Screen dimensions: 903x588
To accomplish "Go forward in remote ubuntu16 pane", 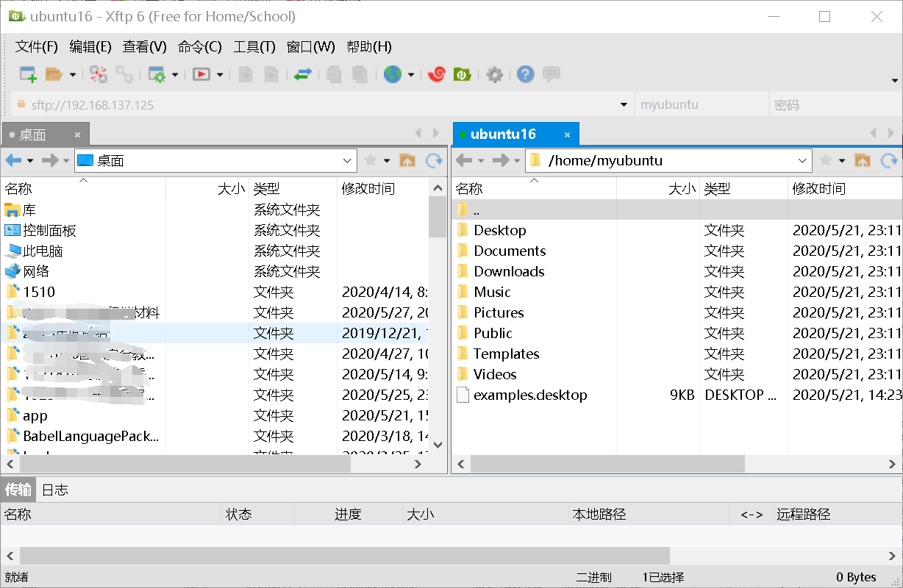I will pyautogui.click(x=500, y=160).
